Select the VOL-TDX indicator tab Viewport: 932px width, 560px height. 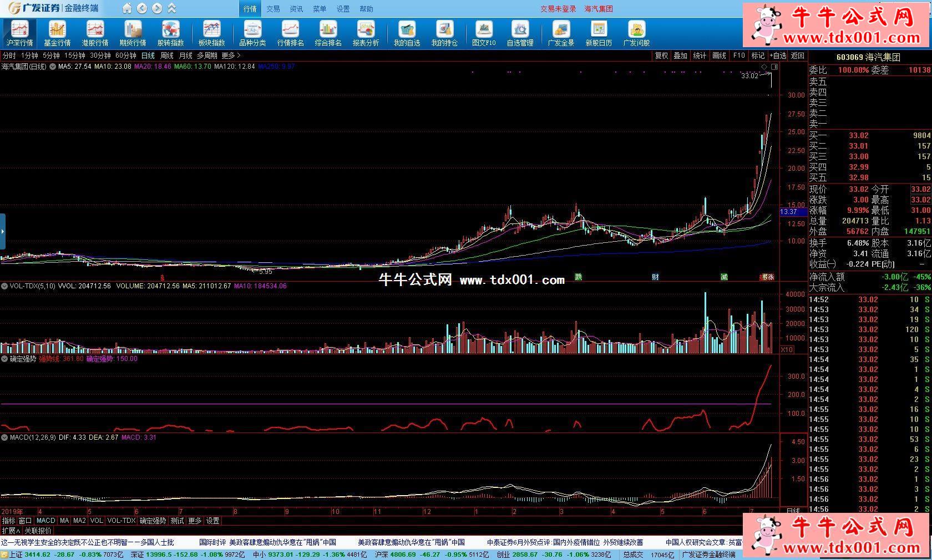coord(121,521)
